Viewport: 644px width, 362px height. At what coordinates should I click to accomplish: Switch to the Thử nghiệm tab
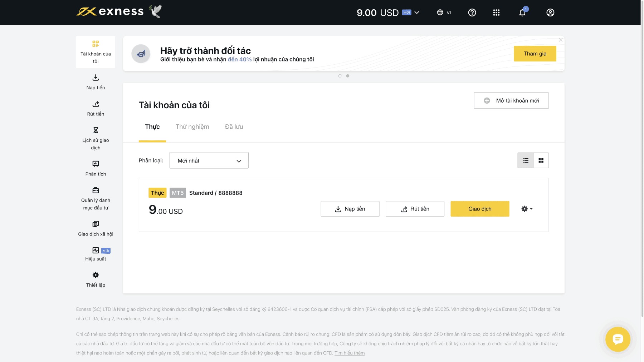[x=192, y=127]
